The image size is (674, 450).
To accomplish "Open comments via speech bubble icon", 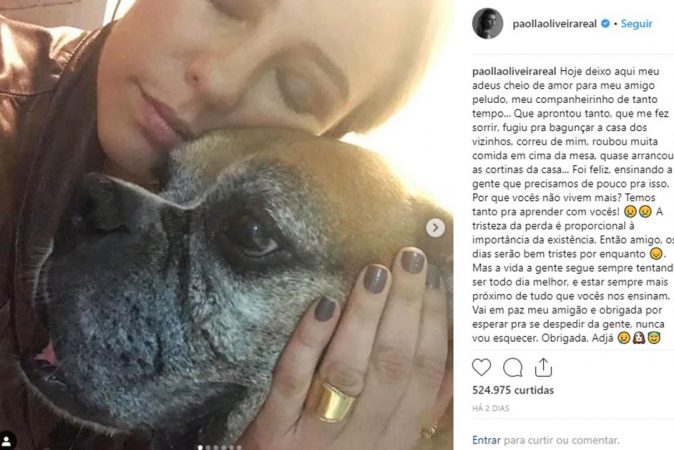I will (x=512, y=367).
